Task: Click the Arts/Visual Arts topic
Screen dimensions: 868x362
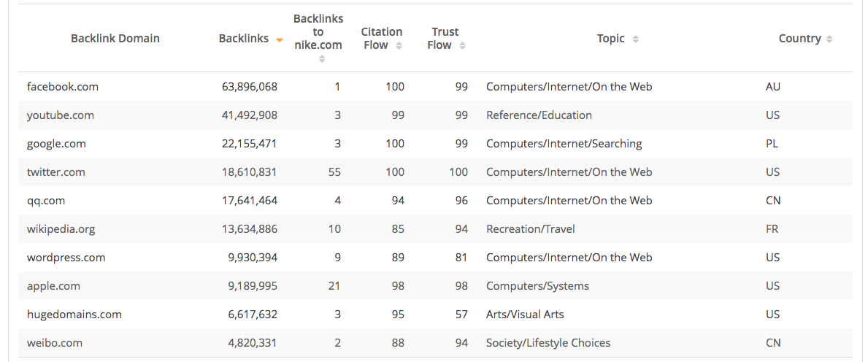Action: coord(525,315)
